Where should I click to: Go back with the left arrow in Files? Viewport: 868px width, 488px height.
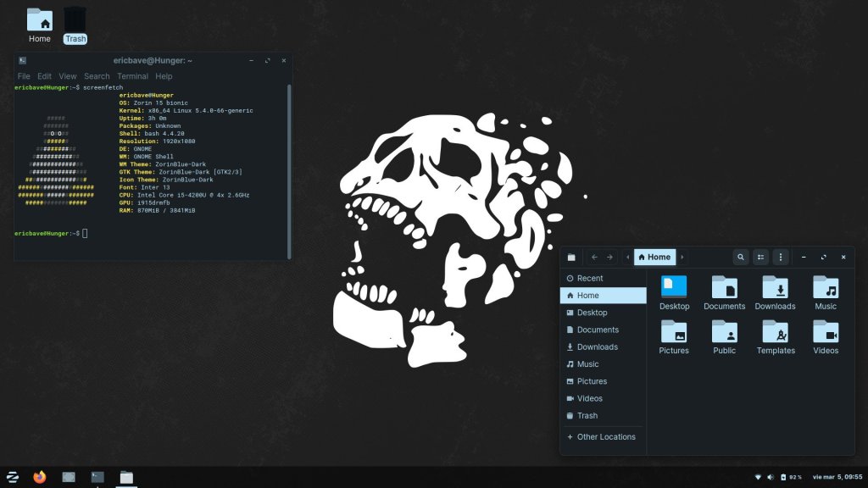(594, 257)
